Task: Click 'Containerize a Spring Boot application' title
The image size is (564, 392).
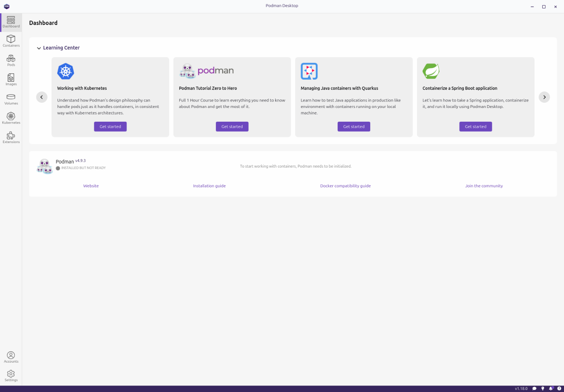Action: (460, 88)
